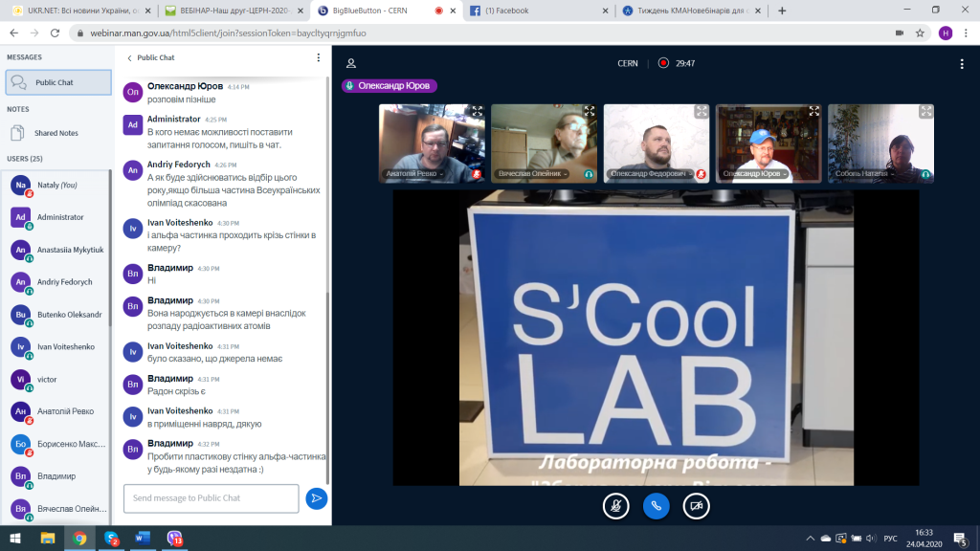Switch to the Facebook browser tab

[538, 11]
